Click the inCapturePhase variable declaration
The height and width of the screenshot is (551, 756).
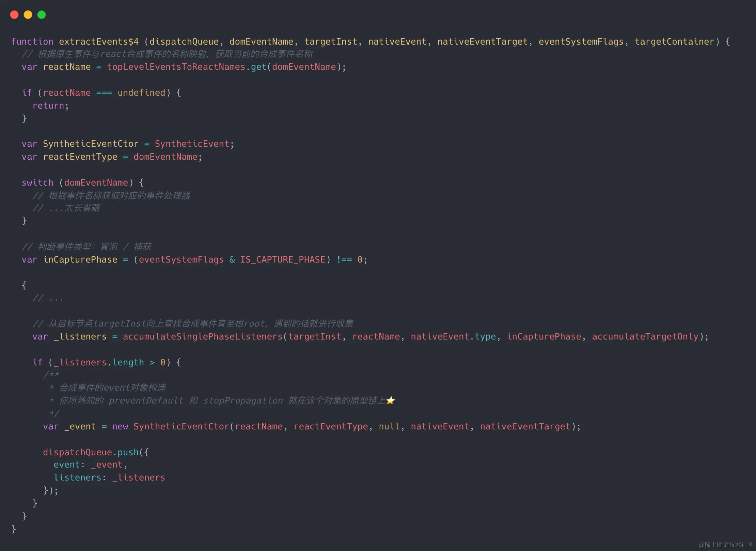tap(80, 260)
